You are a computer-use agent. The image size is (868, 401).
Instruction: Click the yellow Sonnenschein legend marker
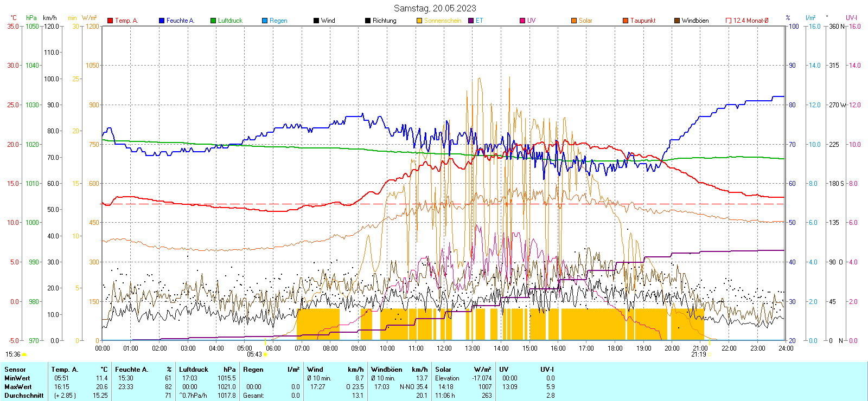pos(419,21)
